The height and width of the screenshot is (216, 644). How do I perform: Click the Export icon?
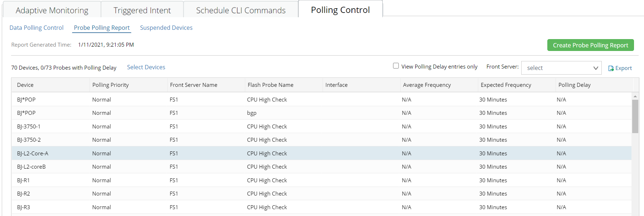pos(611,68)
